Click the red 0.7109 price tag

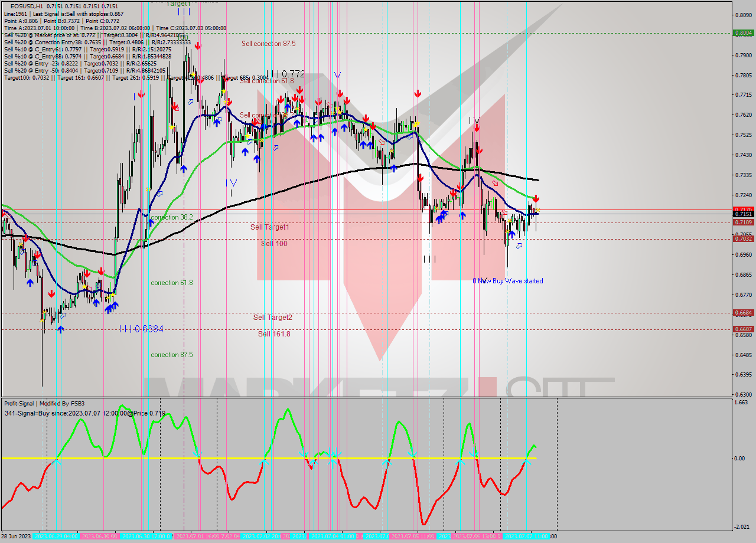click(742, 223)
